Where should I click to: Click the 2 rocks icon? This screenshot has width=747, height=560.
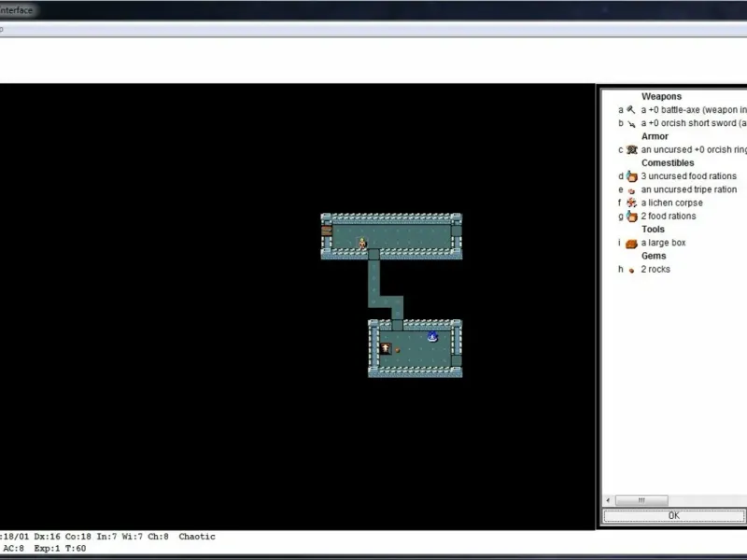632,270
